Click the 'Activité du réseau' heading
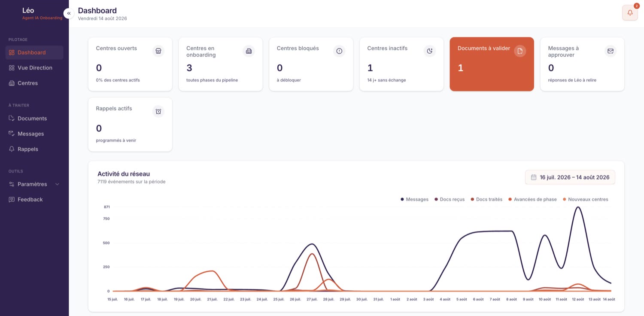 tap(124, 174)
